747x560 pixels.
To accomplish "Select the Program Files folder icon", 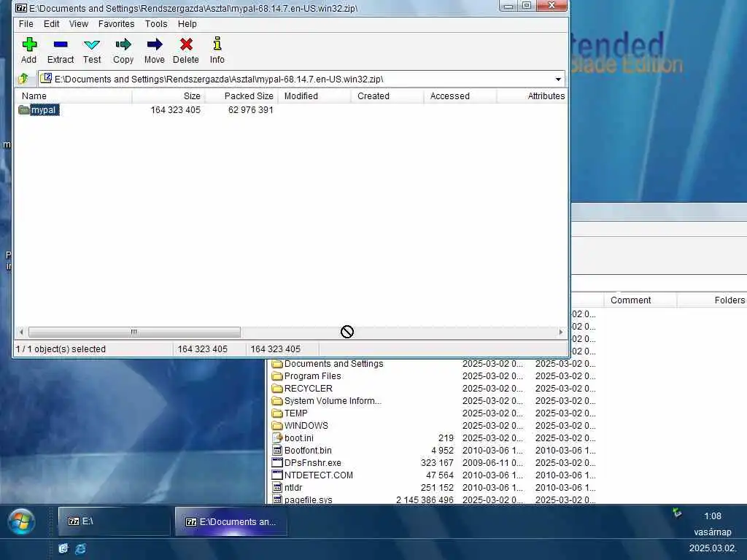I will pyautogui.click(x=277, y=376).
